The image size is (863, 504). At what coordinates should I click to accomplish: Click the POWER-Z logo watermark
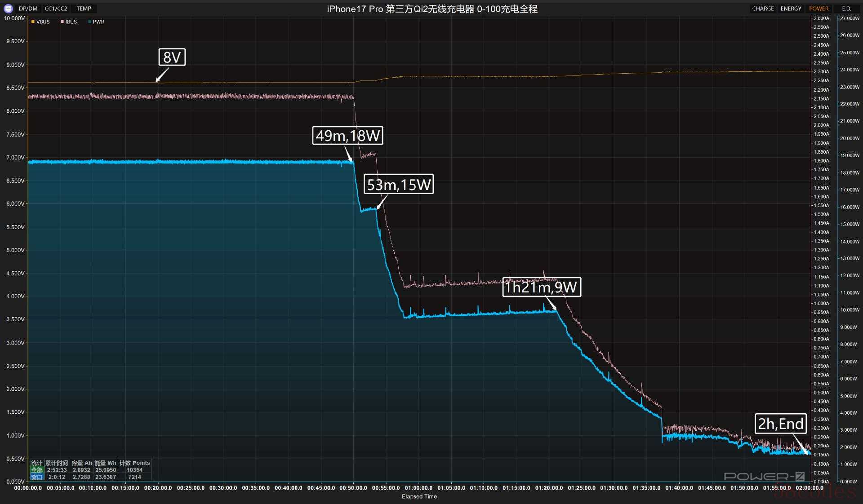(x=764, y=476)
